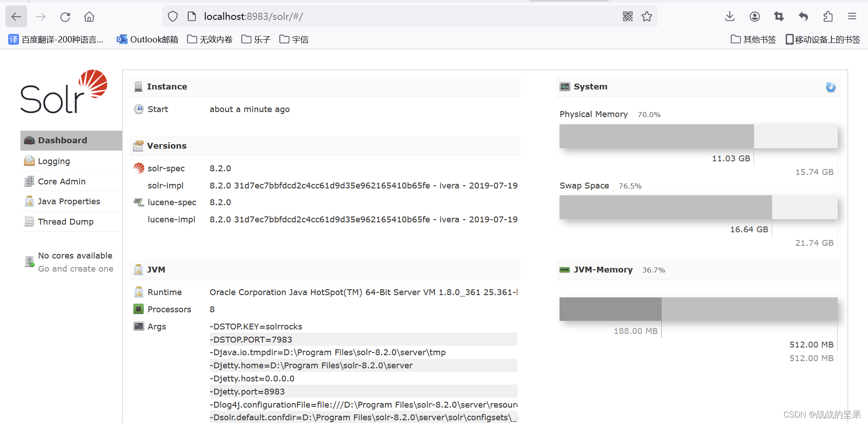Select Core Admin from the sidebar
This screenshot has height=423, width=868.
tap(61, 181)
